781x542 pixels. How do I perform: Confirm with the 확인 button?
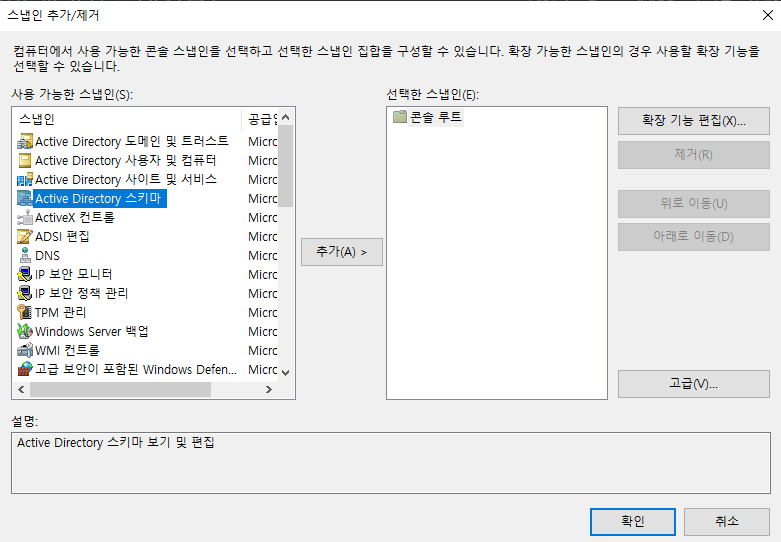point(633,522)
